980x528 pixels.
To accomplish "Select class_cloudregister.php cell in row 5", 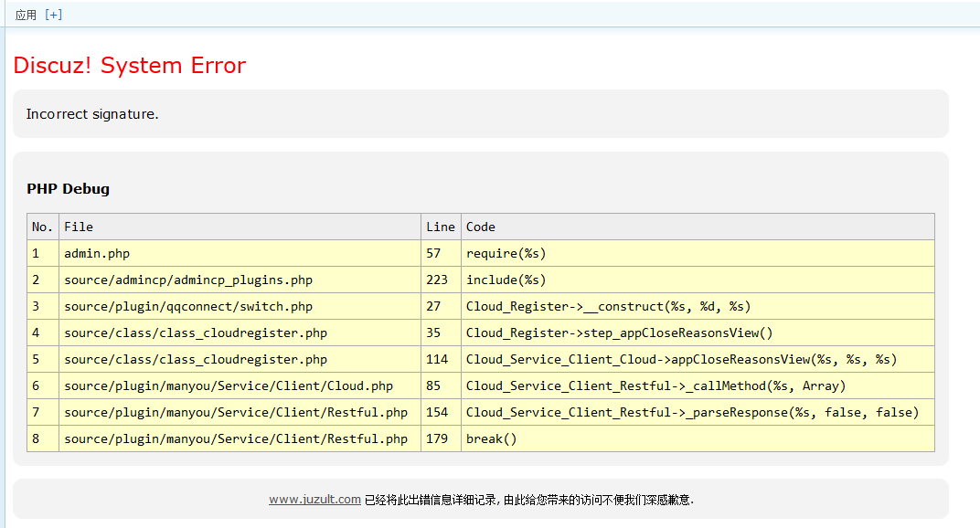I will (x=240, y=359).
